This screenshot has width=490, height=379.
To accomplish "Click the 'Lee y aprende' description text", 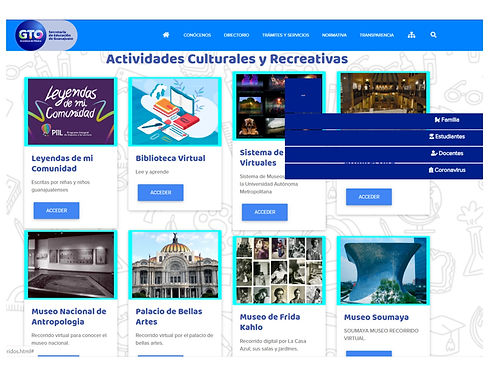I will (152, 172).
